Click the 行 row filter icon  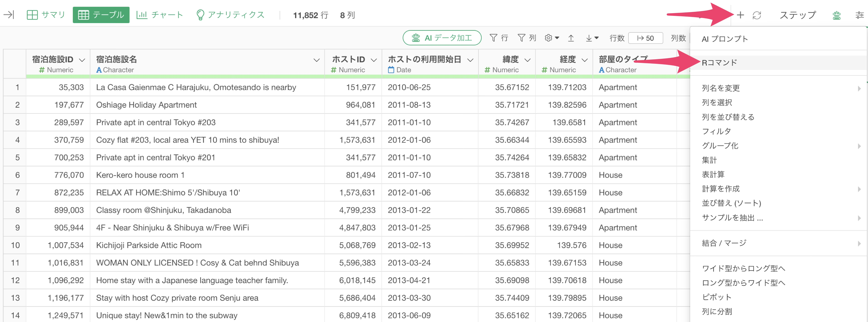coord(498,38)
